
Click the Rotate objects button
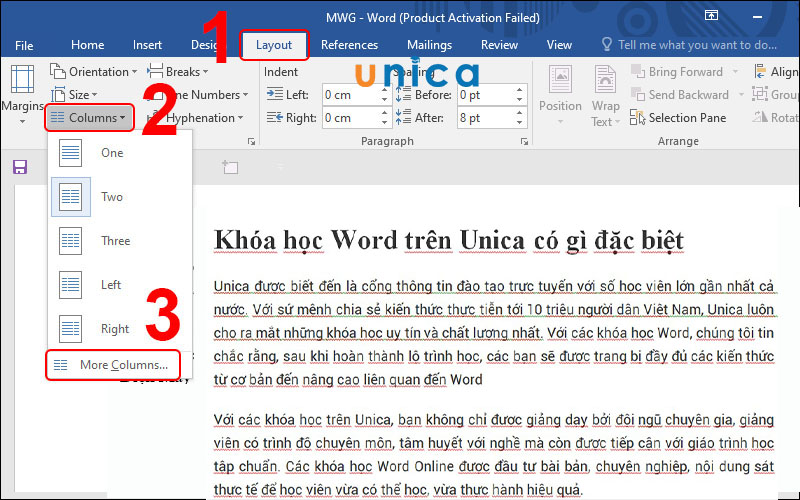click(776, 118)
